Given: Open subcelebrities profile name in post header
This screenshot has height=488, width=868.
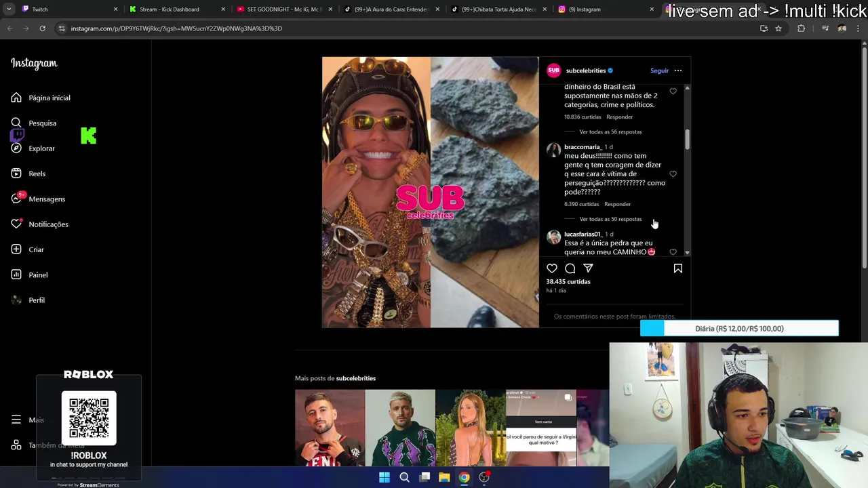Looking at the screenshot, I should point(586,70).
